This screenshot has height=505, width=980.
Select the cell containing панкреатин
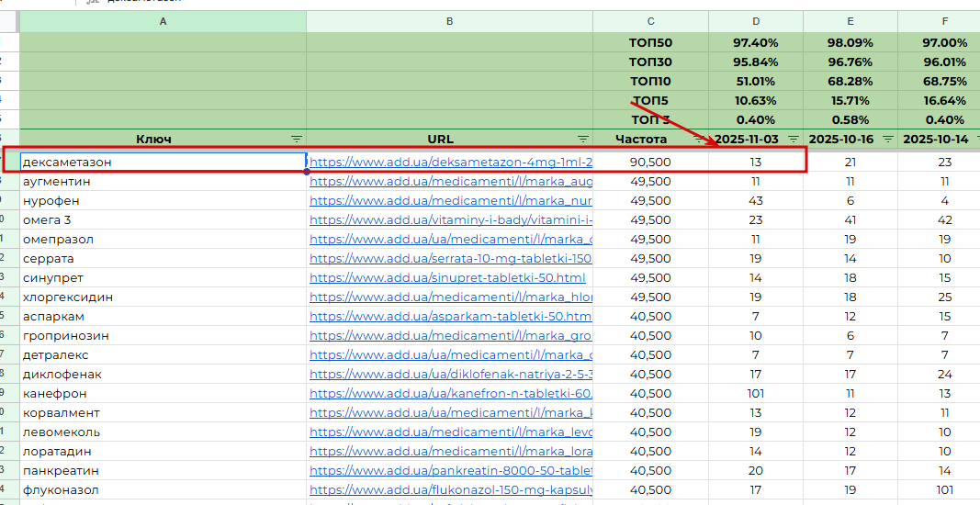pos(163,471)
